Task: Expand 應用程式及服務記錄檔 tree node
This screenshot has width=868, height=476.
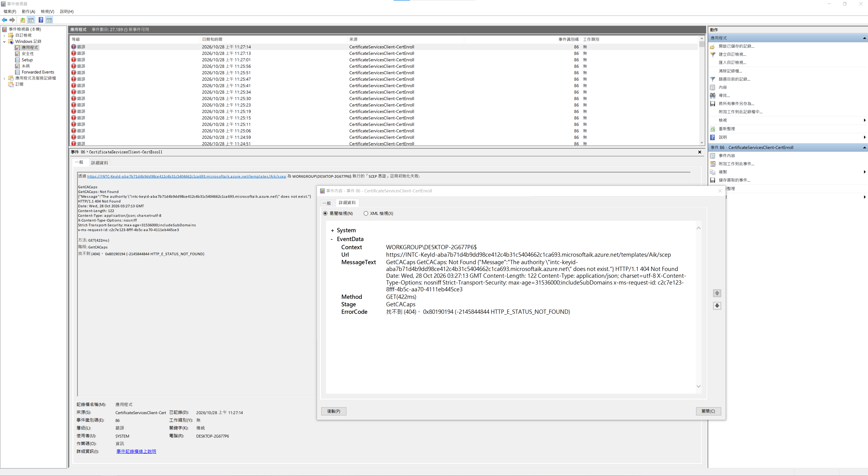Action: 4,78
